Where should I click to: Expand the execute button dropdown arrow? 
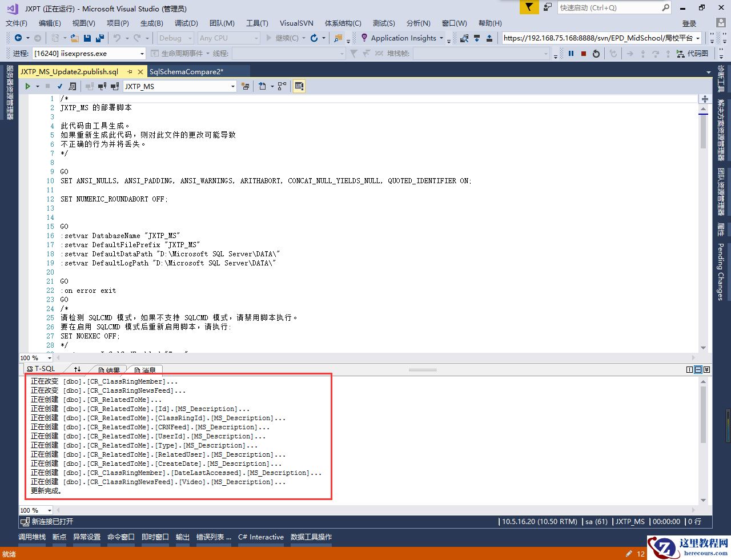(x=38, y=86)
